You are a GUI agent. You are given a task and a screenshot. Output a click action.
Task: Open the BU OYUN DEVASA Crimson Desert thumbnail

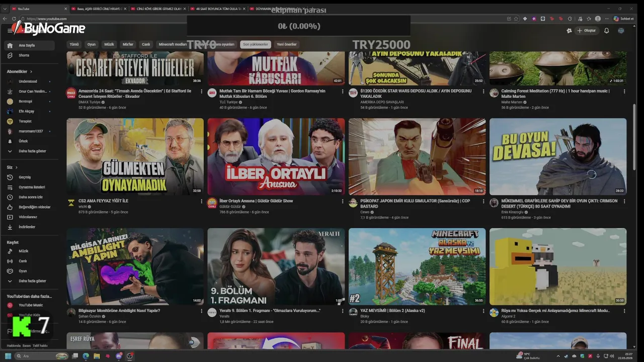(x=558, y=156)
